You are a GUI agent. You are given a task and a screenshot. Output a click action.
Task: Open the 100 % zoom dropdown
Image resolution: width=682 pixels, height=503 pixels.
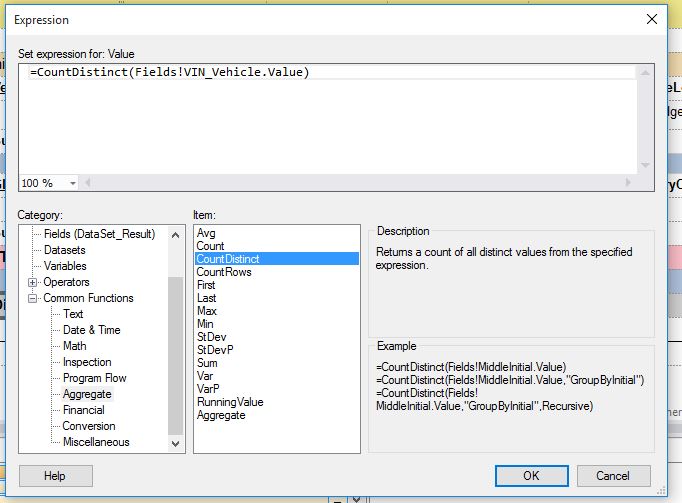point(73,183)
